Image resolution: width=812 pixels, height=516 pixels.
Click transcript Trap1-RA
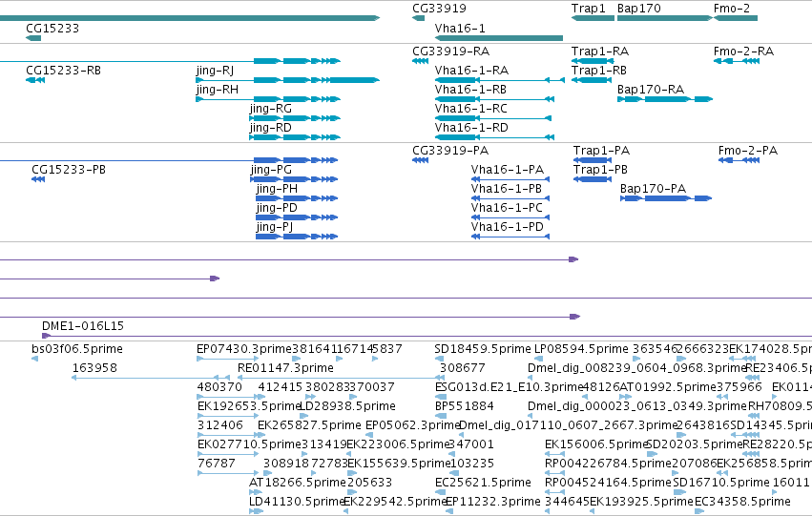tap(593, 61)
